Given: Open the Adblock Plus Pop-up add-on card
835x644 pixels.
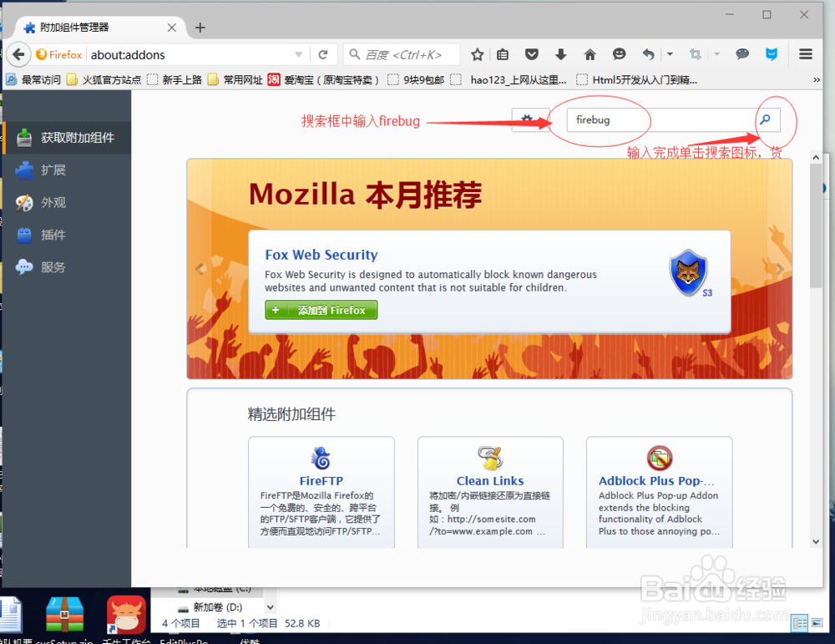Looking at the screenshot, I should click(660, 492).
